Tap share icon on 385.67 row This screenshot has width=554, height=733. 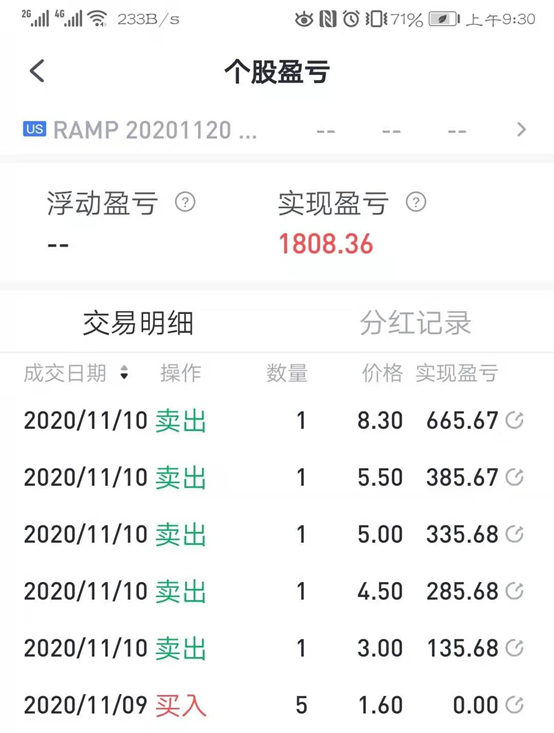click(514, 477)
